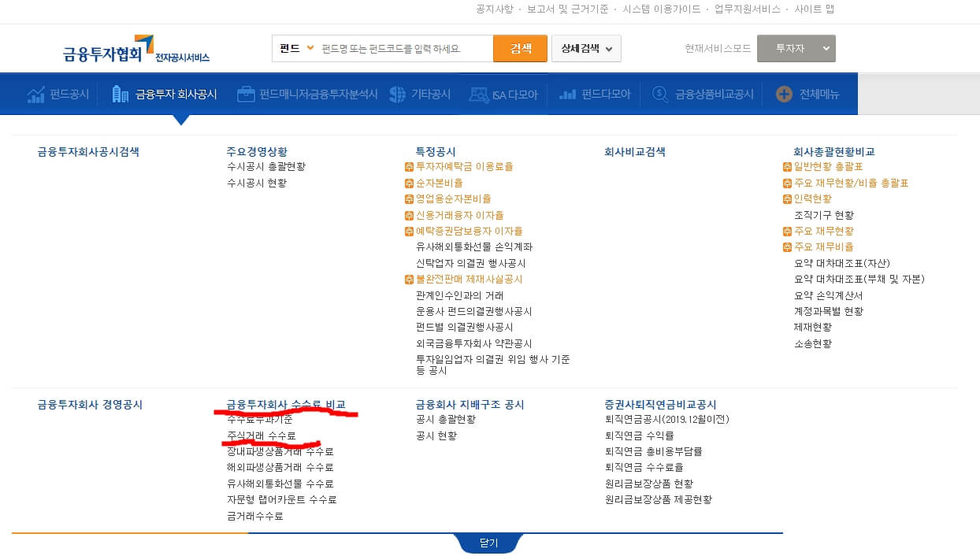980x556 pixels.
Task: Collapse the mega menu with 닫기
Action: click(x=488, y=543)
